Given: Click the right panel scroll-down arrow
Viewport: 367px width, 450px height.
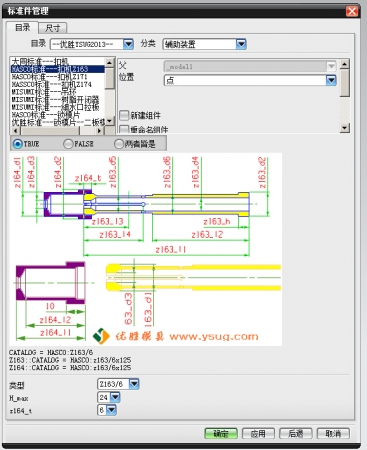Looking at the screenshot, I should (x=345, y=128).
